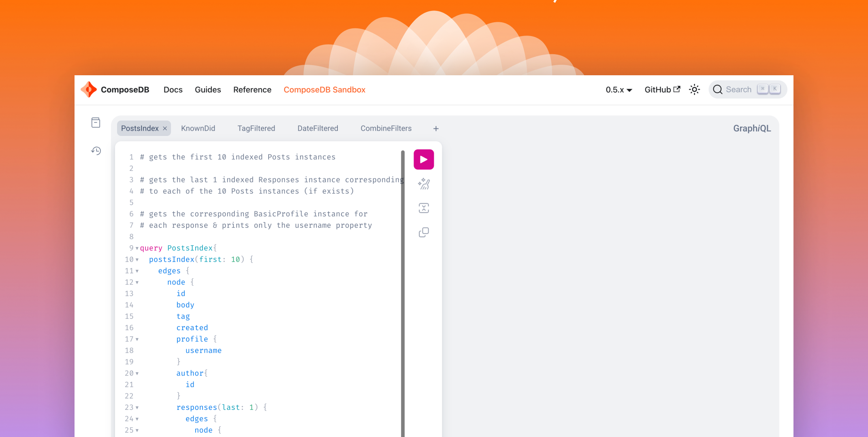Viewport: 868px width, 437px height.
Task: Click the ComposeDB logo icon
Action: [x=89, y=89]
